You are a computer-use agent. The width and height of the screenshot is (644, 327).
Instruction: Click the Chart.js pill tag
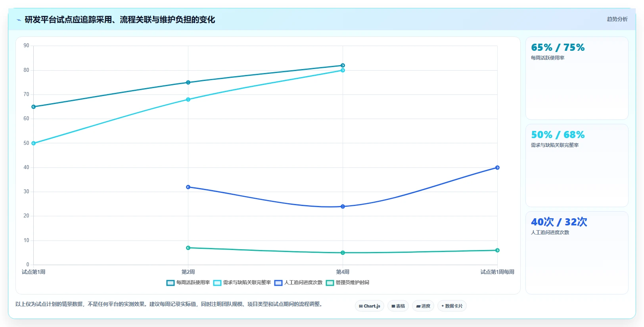coord(370,306)
